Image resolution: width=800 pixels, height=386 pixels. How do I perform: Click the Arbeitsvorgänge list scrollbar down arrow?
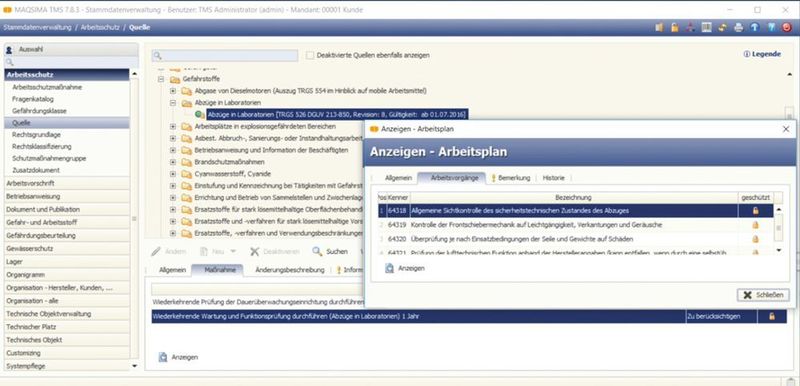click(779, 250)
